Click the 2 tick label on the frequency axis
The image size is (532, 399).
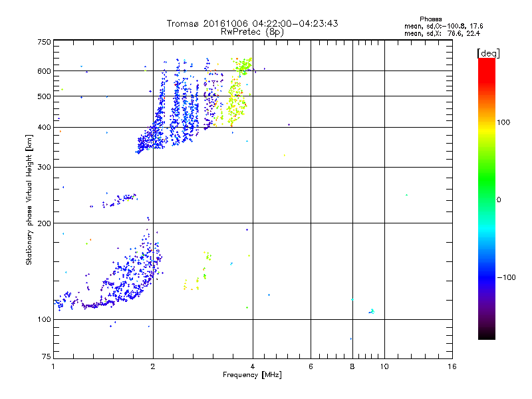click(x=153, y=366)
